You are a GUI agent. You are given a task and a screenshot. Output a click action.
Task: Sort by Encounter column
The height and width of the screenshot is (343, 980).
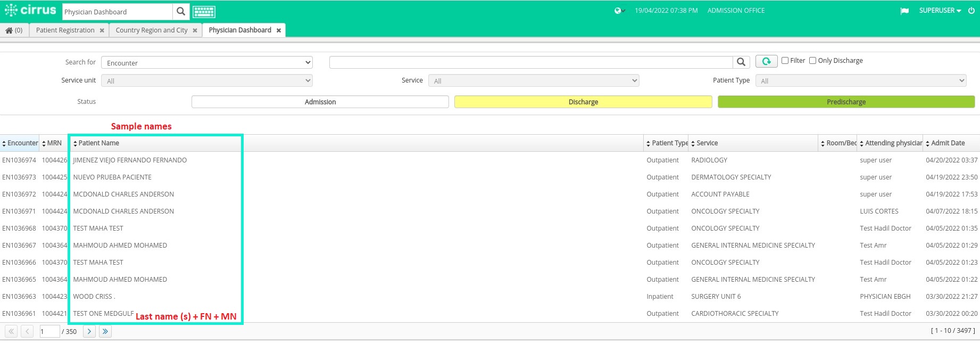tap(20, 143)
